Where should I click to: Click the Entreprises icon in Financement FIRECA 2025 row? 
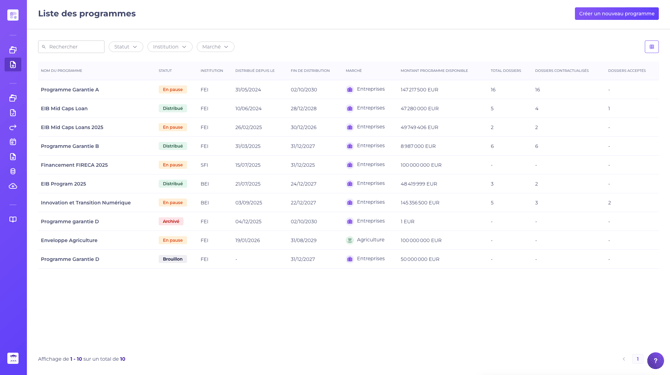[x=350, y=165]
